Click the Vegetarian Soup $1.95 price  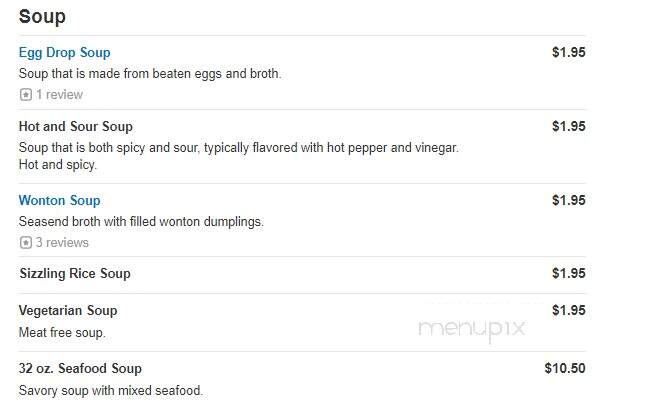[x=568, y=310]
